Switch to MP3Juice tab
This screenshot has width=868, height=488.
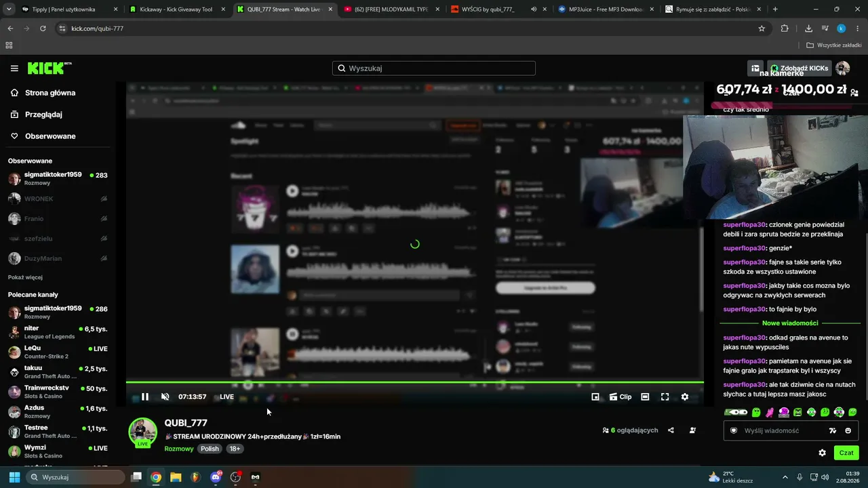(x=605, y=9)
